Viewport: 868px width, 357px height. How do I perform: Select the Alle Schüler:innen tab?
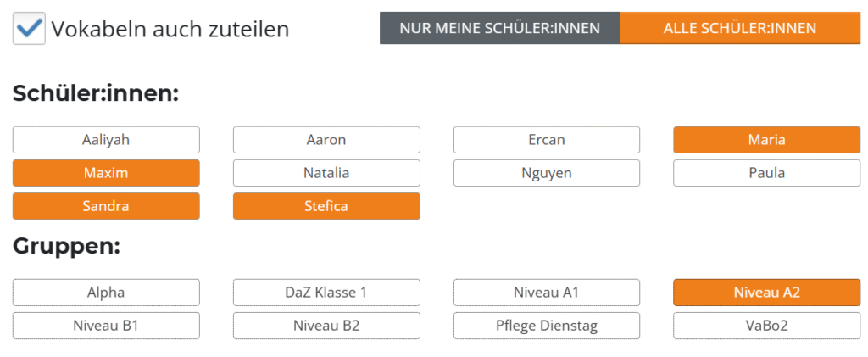click(x=739, y=28)
